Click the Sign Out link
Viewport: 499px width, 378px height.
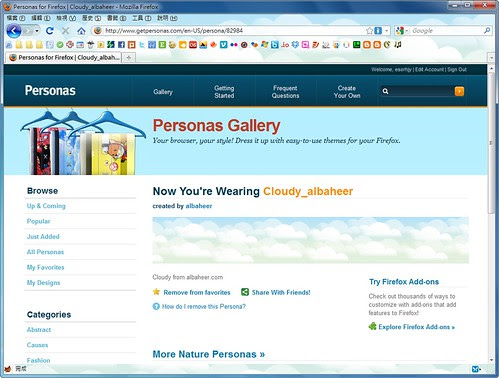457,69
